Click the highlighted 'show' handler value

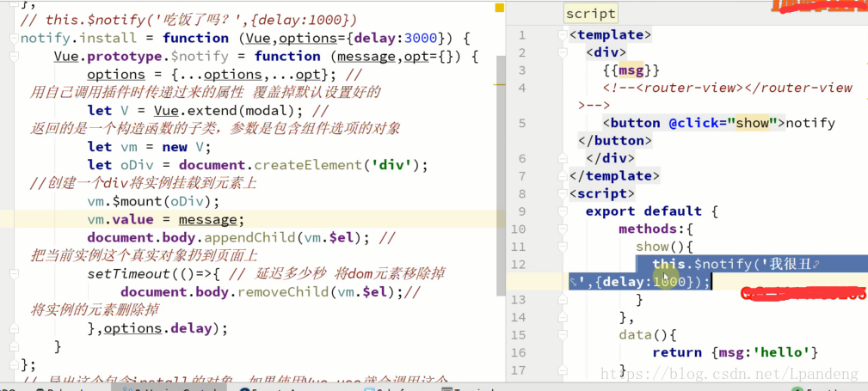tap(753, 123)
